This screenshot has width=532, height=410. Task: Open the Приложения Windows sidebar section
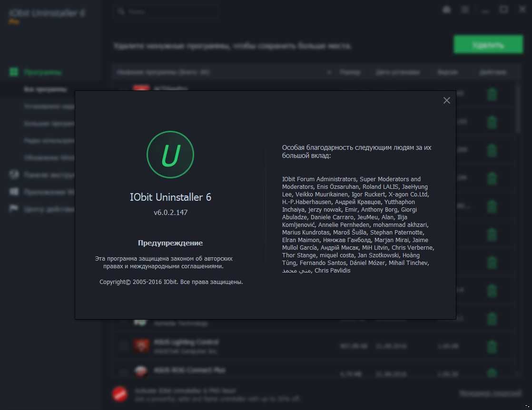pyautogui.click(x=49, y=192)
